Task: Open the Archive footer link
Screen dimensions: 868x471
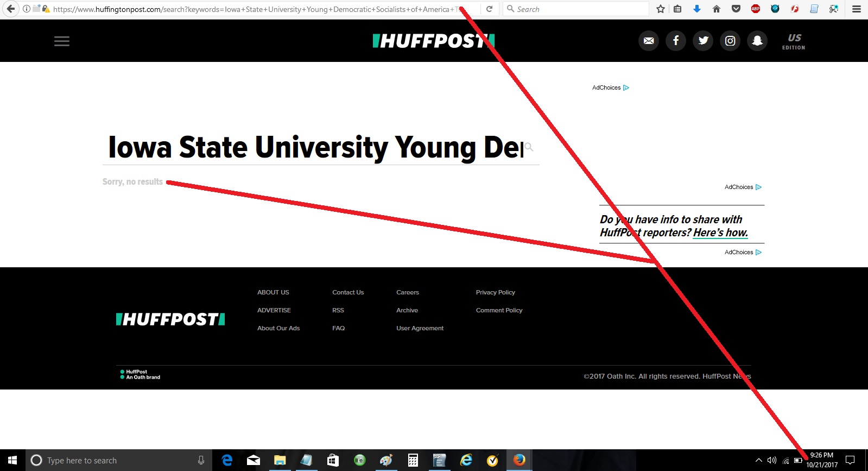Action: coord(407,310)
